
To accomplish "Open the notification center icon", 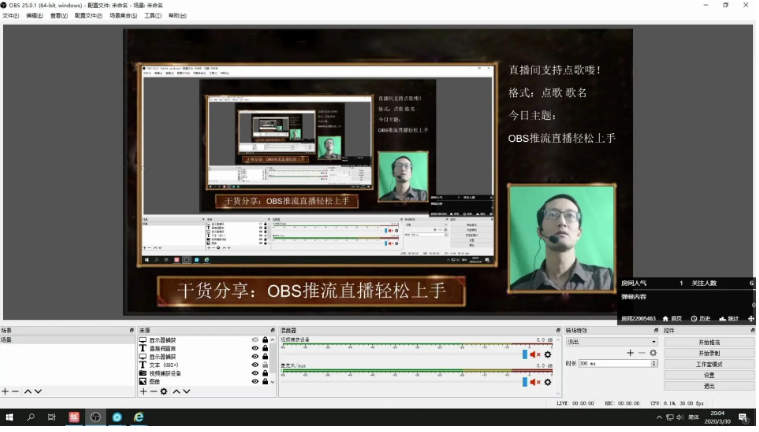I will 744,417.
